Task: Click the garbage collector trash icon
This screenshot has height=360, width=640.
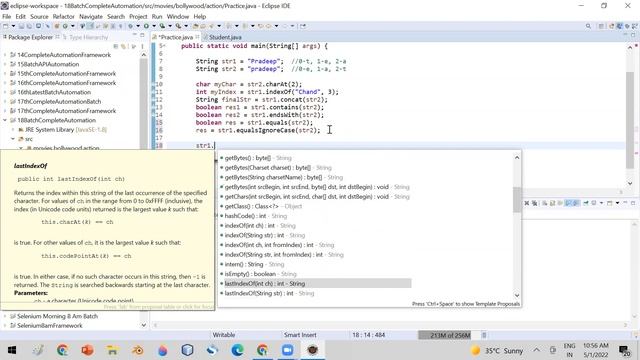Action: (x=484, y=335)
